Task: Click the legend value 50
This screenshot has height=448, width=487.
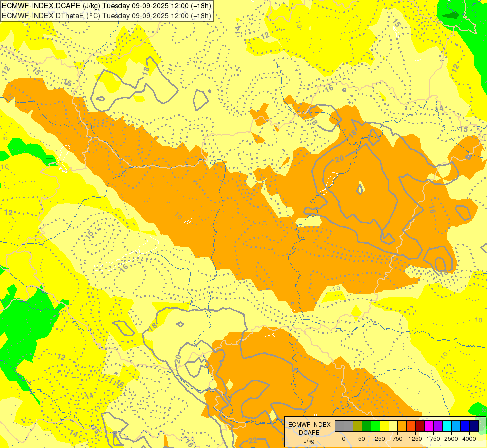Action: (362, 439)
